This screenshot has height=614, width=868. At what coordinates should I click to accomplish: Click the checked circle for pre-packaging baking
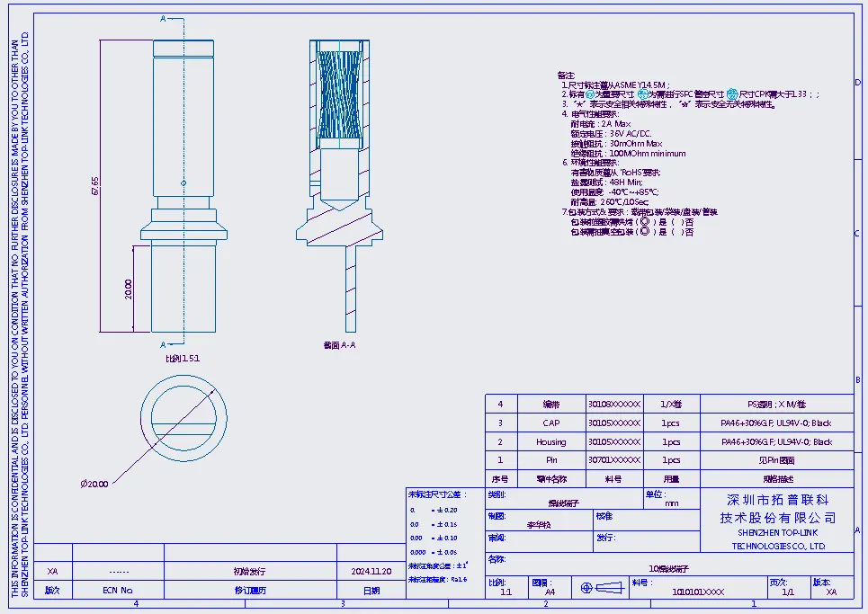tap(642, 221)
